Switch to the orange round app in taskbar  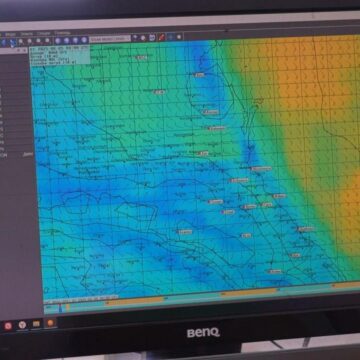pos(50,323)
